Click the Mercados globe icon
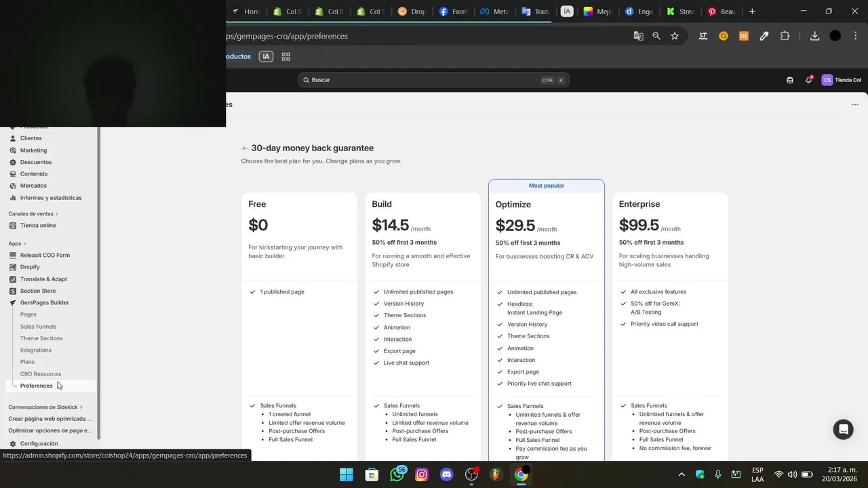 [x=13, y=186]
